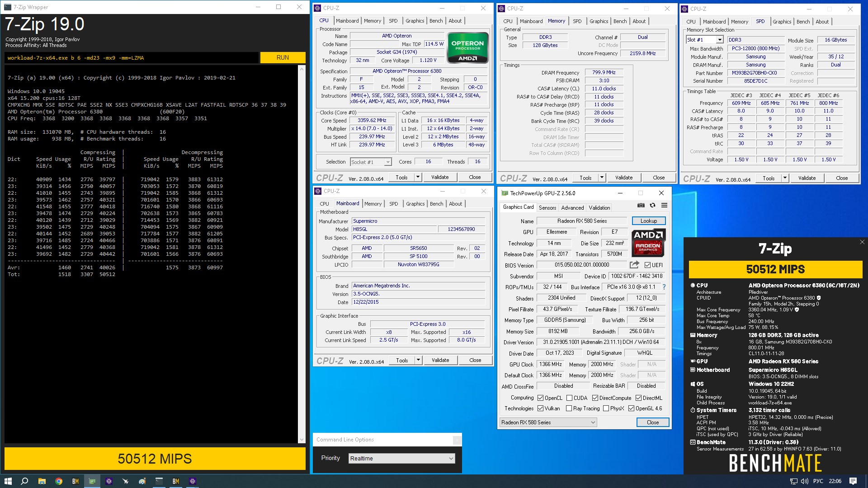The width and height of the screenshot is (868, 488).
Task: Select Graphics tab in the CPU-Z Memory window
Action: [x=599, y=21]
